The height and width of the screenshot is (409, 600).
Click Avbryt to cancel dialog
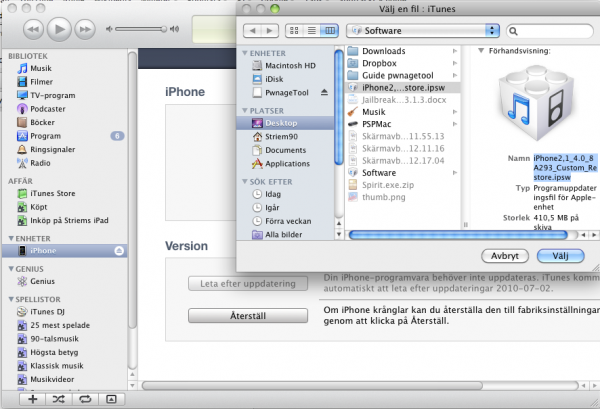pos(505,256)
